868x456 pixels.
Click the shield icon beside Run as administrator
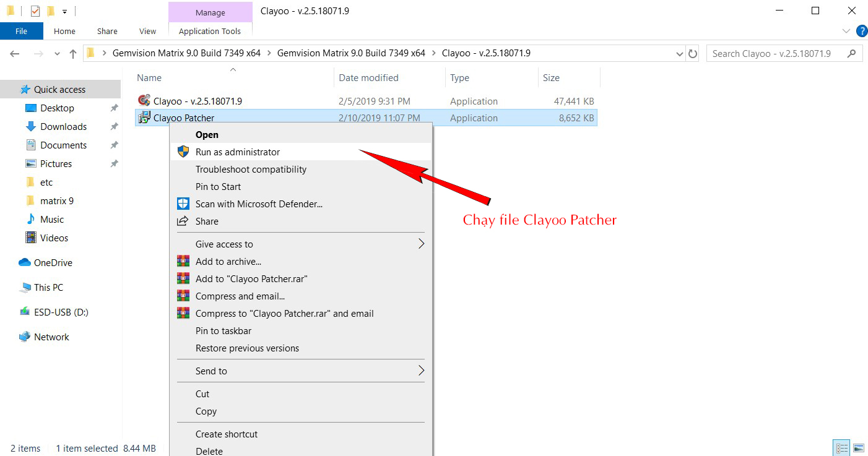pos(183,152)
